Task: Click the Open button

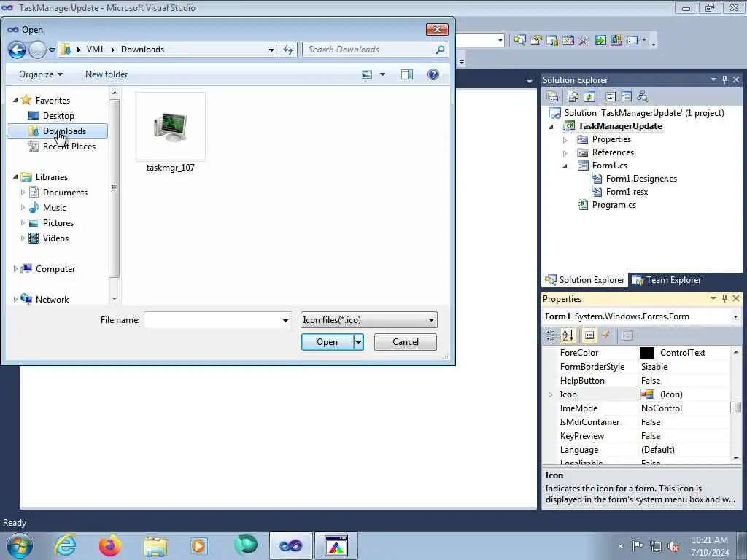Action: click(x=327, y=342)
